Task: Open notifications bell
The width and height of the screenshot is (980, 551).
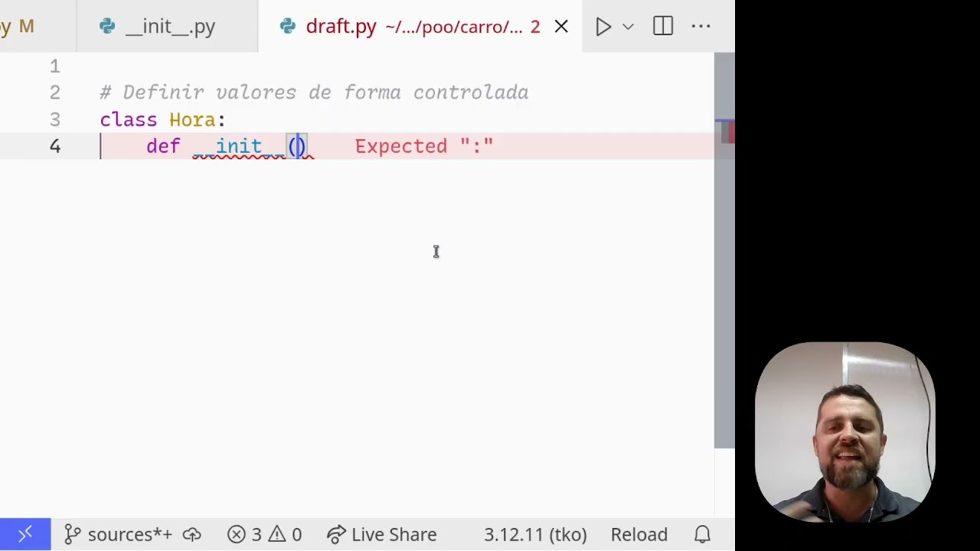Action: click(x=702, y=534)
